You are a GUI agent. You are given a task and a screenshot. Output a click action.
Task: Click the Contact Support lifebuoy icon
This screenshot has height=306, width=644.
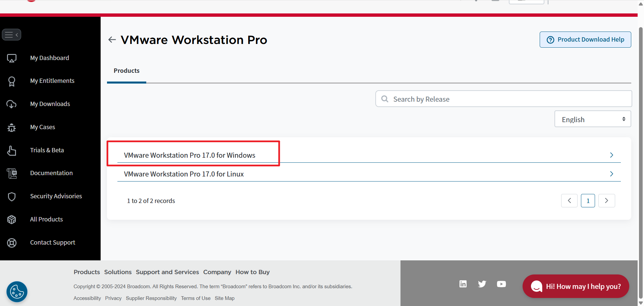tap(12, 243)
